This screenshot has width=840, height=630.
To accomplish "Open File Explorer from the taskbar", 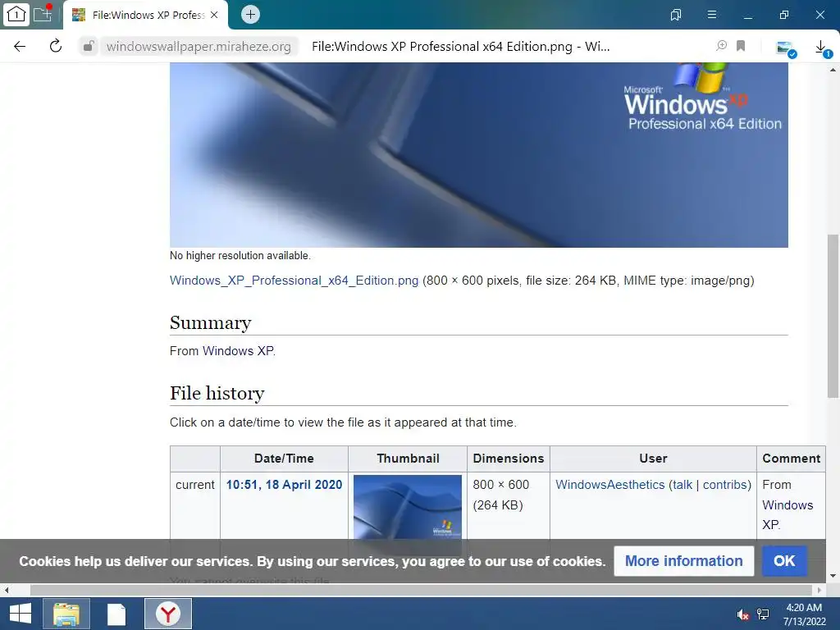I will tap(66, 614).
